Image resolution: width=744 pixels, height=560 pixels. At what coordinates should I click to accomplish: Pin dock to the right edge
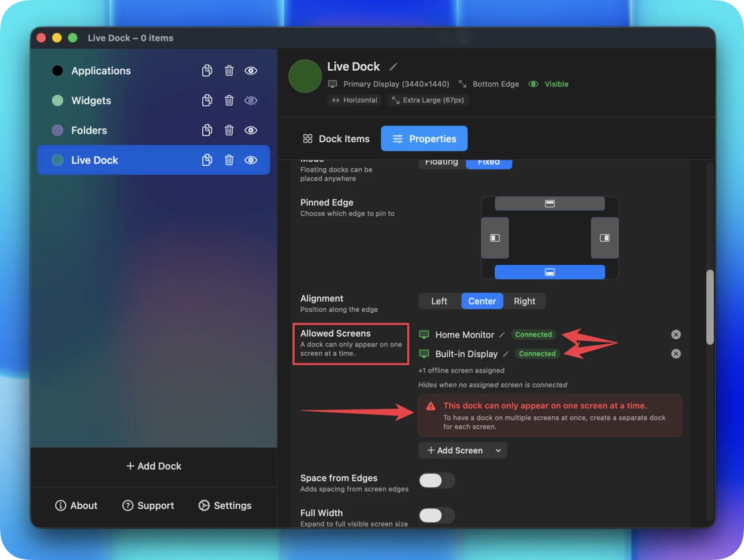point(604,238)
